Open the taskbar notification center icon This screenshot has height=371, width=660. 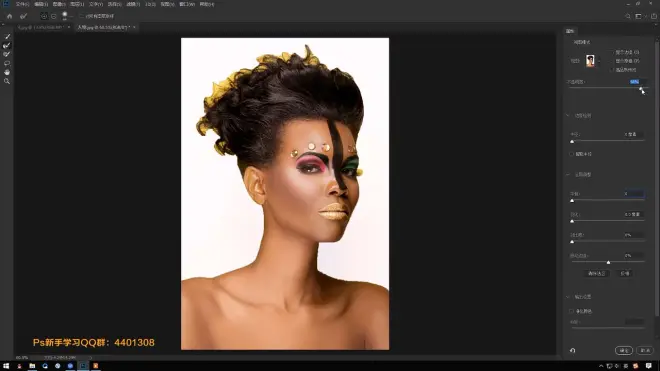(x=649, y=366)
